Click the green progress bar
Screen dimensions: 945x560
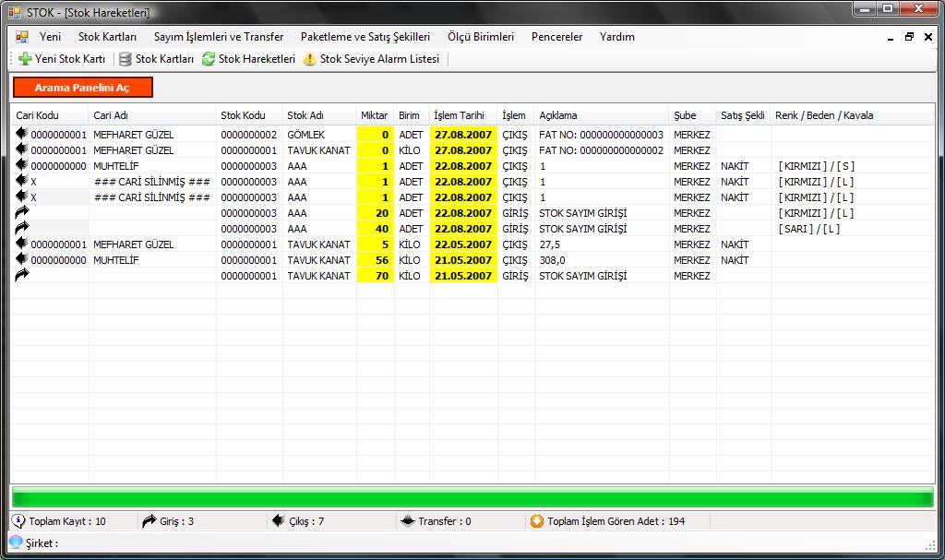pyautogui.click(x=472, y=498)
